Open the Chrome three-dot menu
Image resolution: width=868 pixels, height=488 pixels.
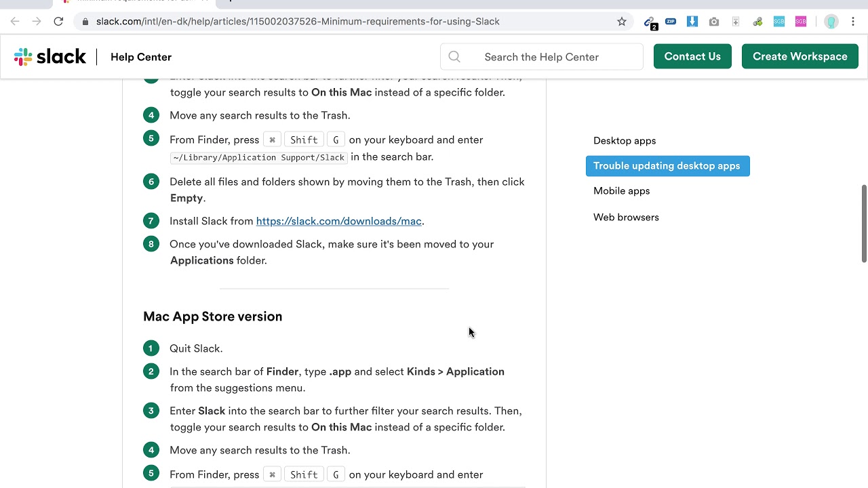853,22
